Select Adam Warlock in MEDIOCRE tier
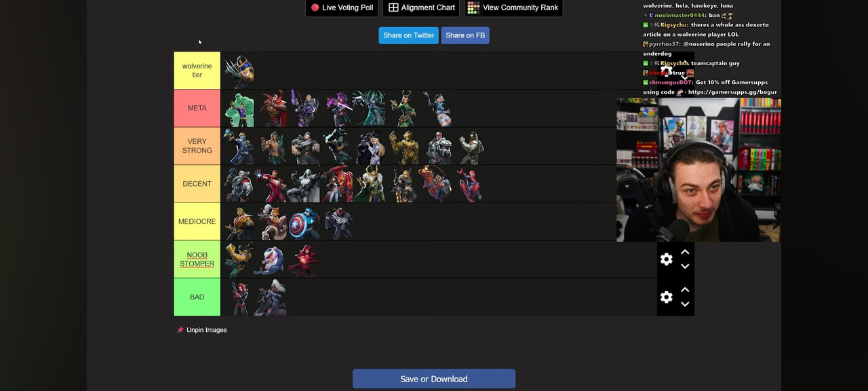 coord(239,222)
